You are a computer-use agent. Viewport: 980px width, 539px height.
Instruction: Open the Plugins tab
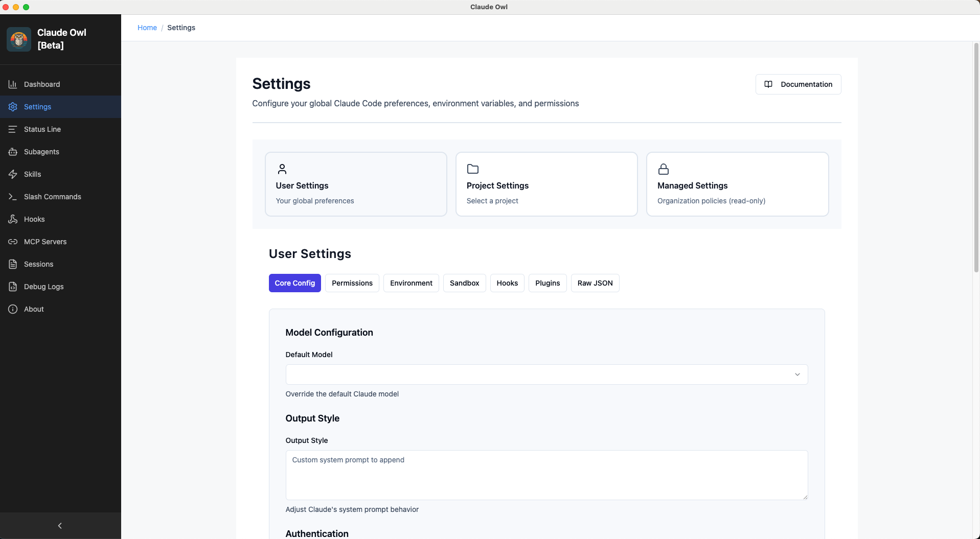coord(548,283)
